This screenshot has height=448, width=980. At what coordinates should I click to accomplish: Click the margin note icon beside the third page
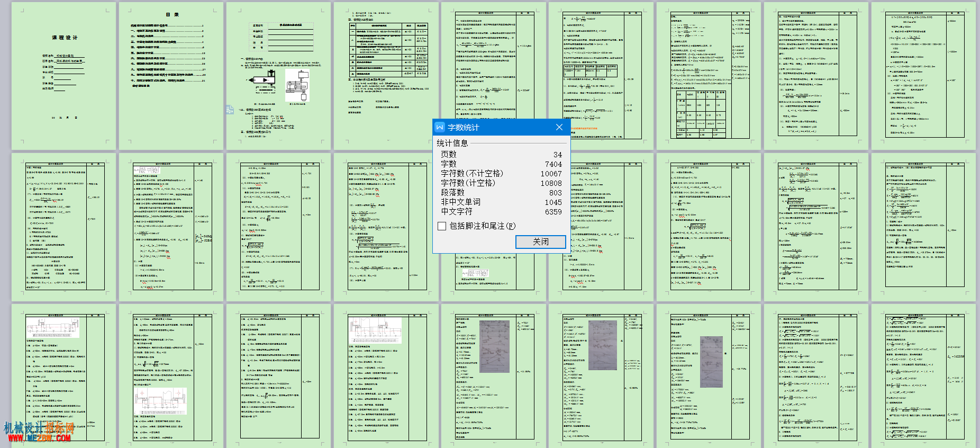pos(230,110)
